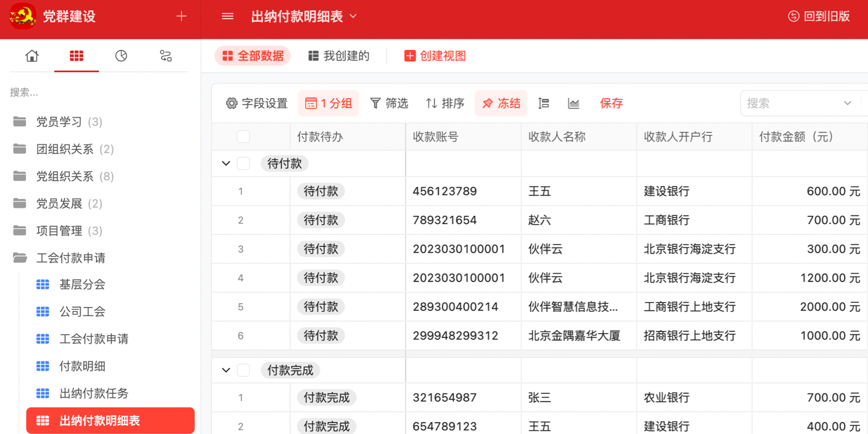Open the workflow icon in sidebar
The image size is (868, 434).
click(x=165, y=56)
